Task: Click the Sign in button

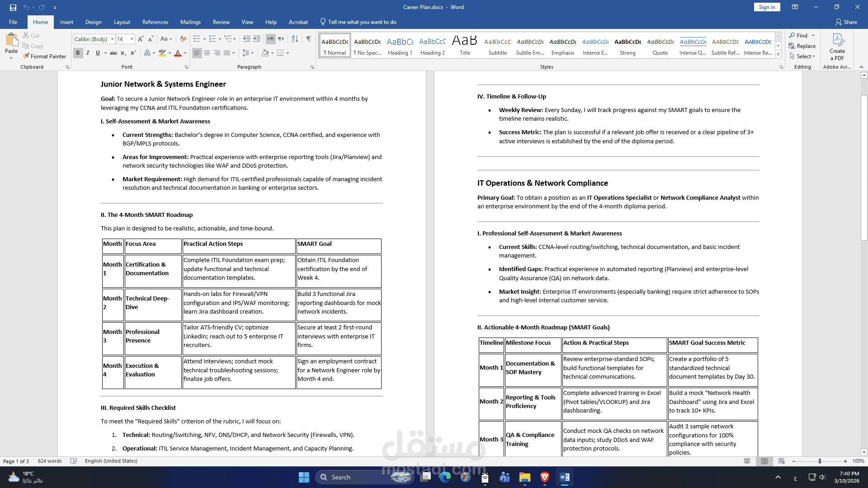Action: pyautogui.click(x=767, y=7)
